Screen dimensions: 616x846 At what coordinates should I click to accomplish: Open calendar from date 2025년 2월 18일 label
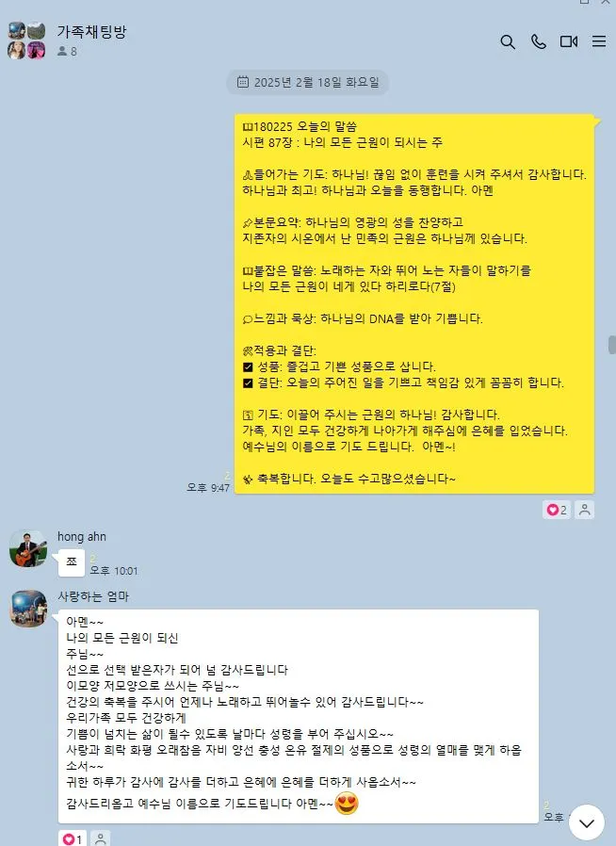click(308, 82)
